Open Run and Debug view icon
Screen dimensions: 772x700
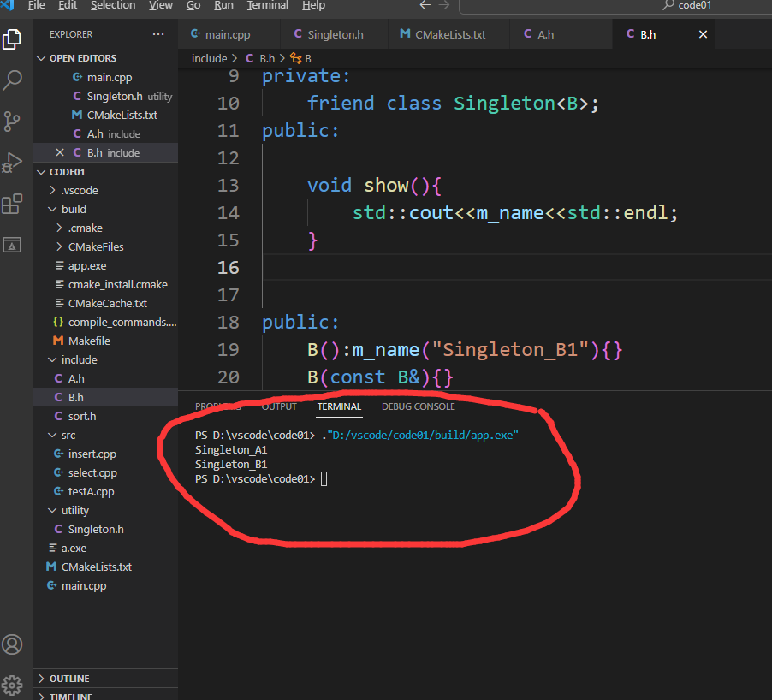tap(12, 163)
